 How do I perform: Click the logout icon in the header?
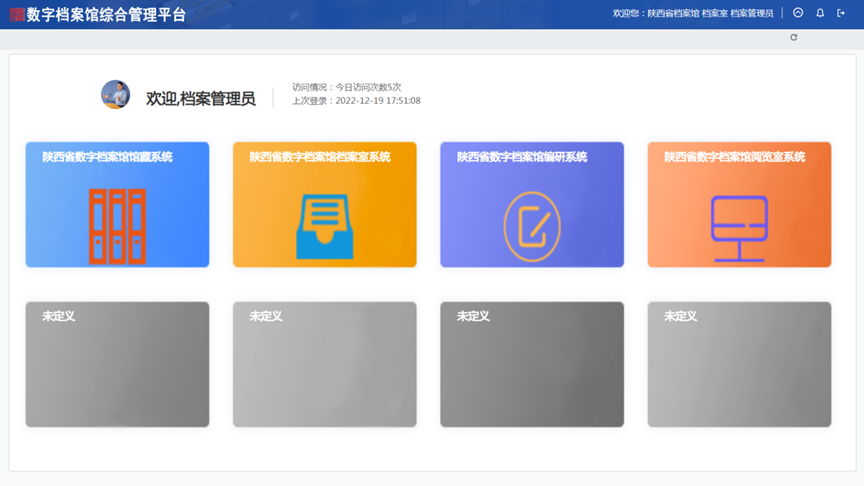pos(841,13)
